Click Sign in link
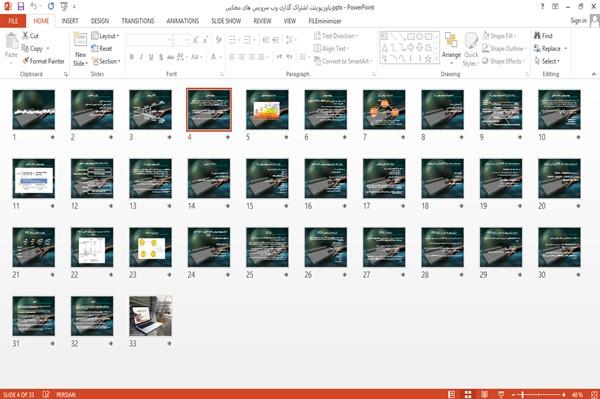600x399 pixels. [x=578, y=21]
